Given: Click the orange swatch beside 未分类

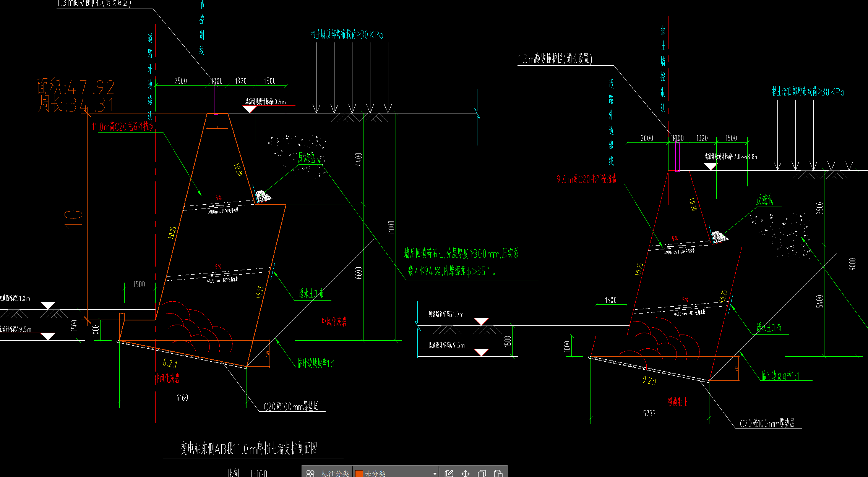Looking at the screenshot, I should point(359,474).
